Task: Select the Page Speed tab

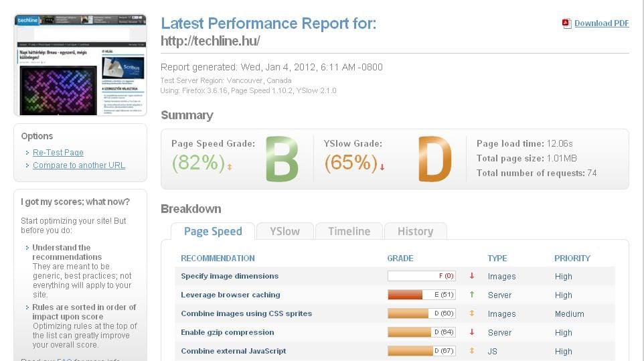Action: 213,231
